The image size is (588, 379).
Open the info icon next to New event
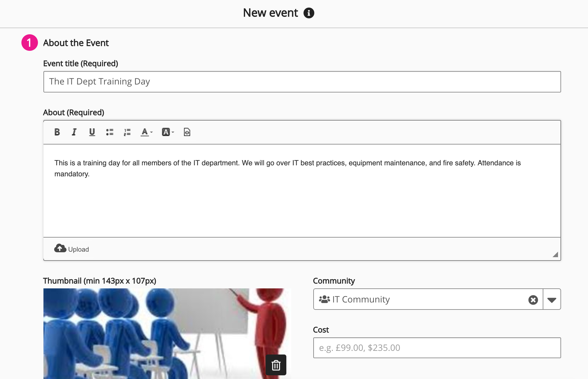click(x=309, y=13)
